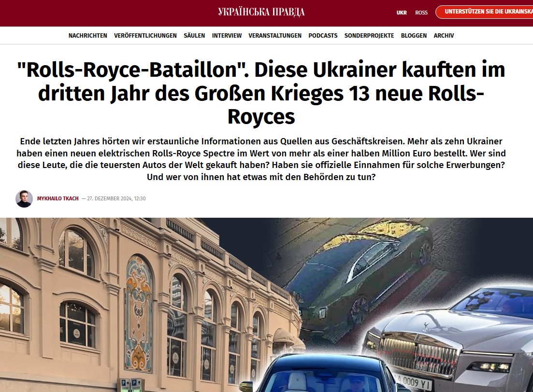
Task: Open the Interview section
Action: (x=227, y=35)
